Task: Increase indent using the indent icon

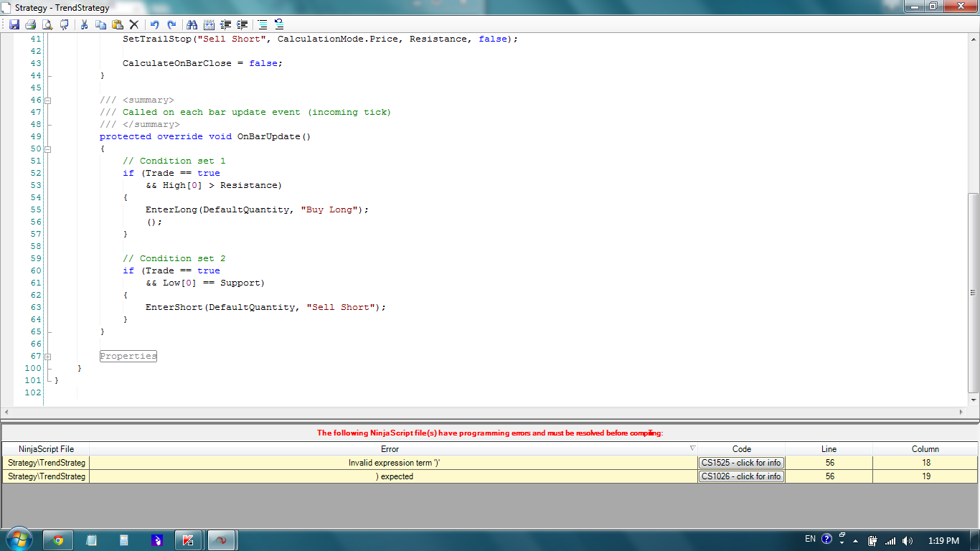Action: pyautogui.click(x=242, y=24)
